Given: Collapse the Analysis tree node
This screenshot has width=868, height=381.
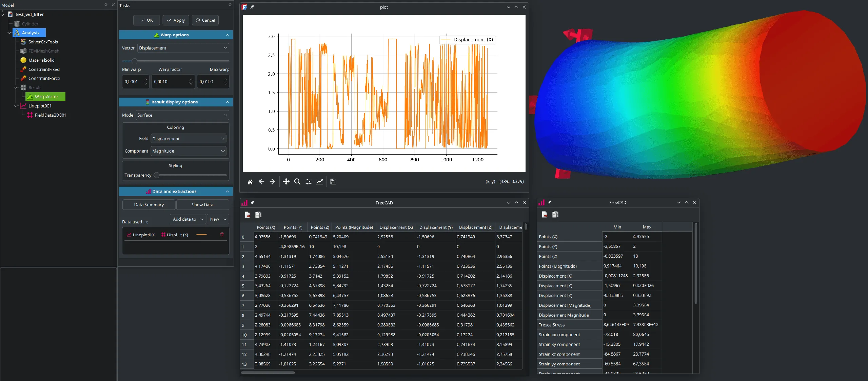Looking at the screenshot, I should coord(9,33).
